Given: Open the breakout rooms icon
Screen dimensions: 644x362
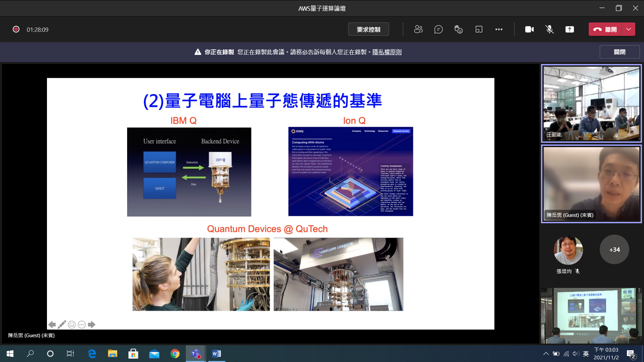Looking at the screenshot, I should click(479, 29).
